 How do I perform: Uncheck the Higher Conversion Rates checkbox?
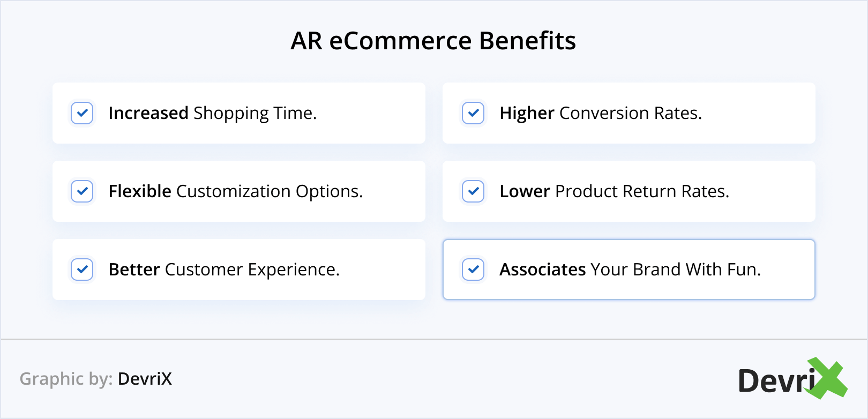473,113
